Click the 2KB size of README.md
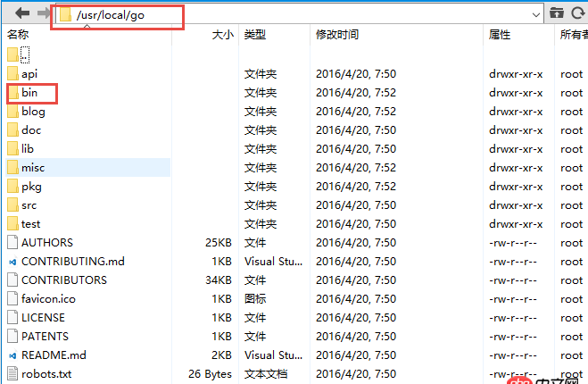This screenshot has height=384, width=588. (x=221, y=355)
